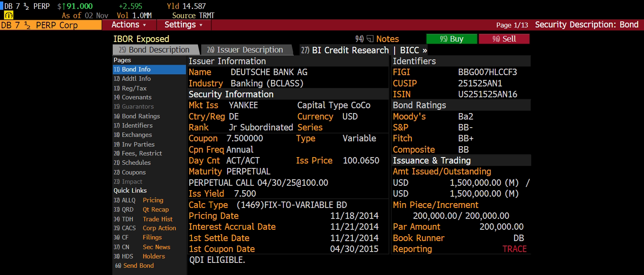Open the QRD Qt Recap quick link
Image resolution: width=644 pixels, height=275 pixels.
pos(141,210)
